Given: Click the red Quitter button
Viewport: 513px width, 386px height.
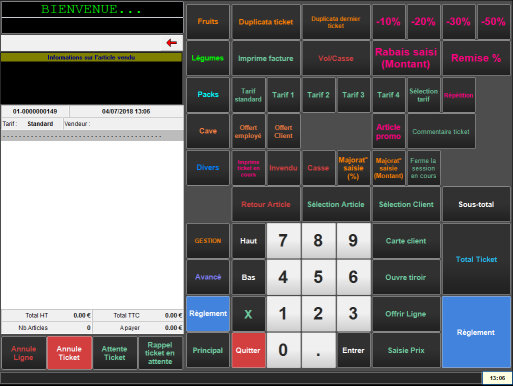Looking at the screenshot, I should tap(248, 350).
